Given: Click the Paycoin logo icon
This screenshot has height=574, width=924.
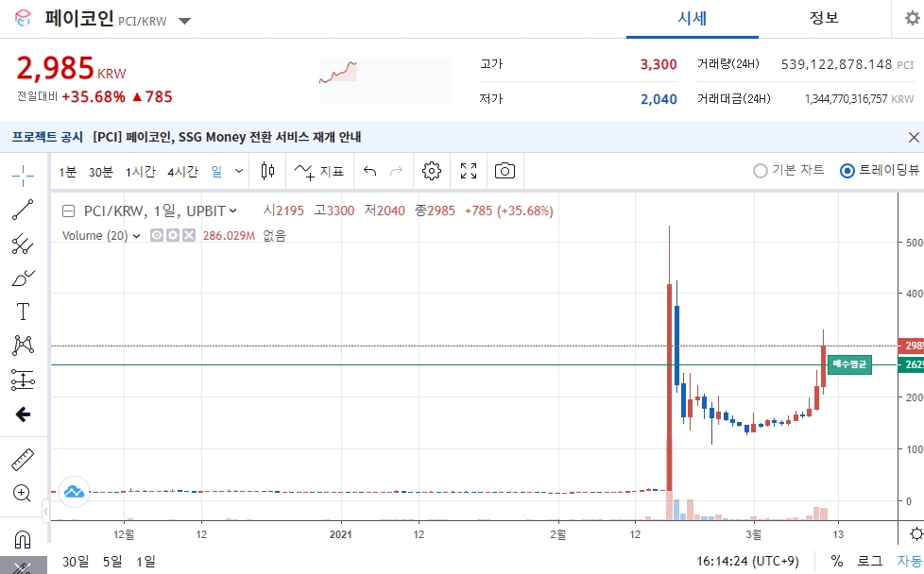Looking at the screenshot, I should 23,18.
